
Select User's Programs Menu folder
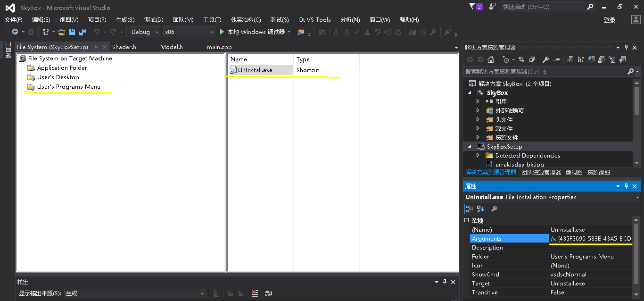click(x=68, y=87)
